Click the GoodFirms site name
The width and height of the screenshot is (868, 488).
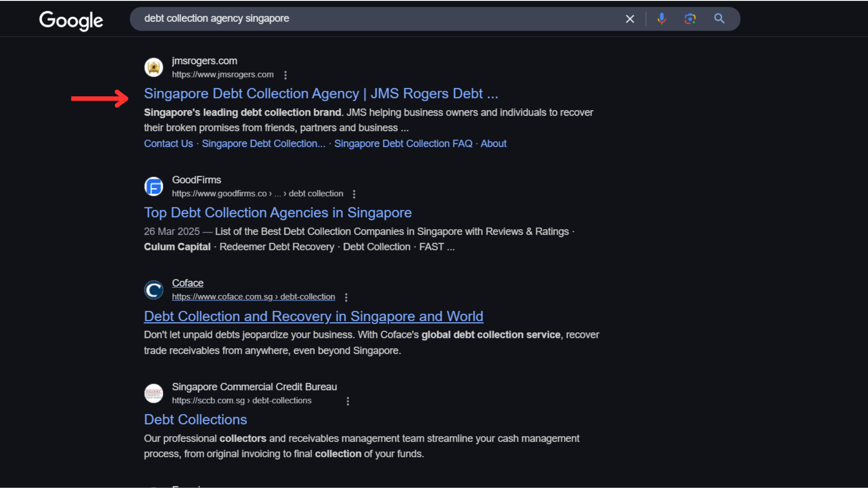pos(196,180)
